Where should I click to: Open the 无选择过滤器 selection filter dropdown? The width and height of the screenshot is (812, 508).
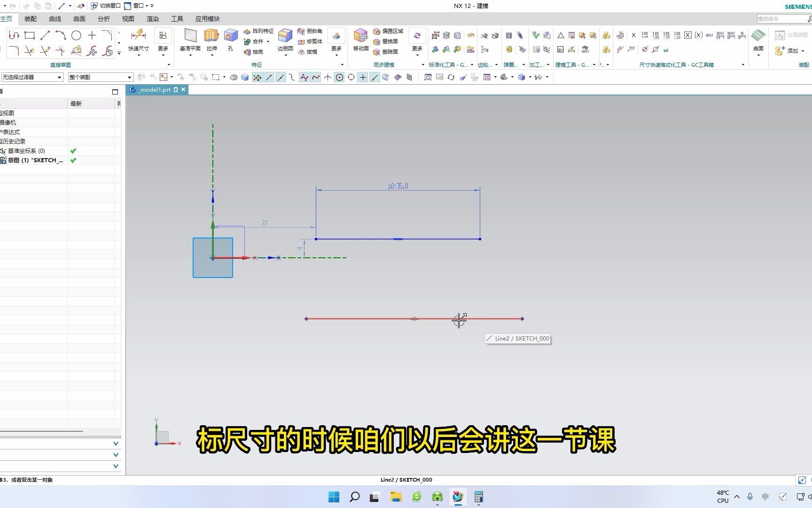click(x=60, y=77)
